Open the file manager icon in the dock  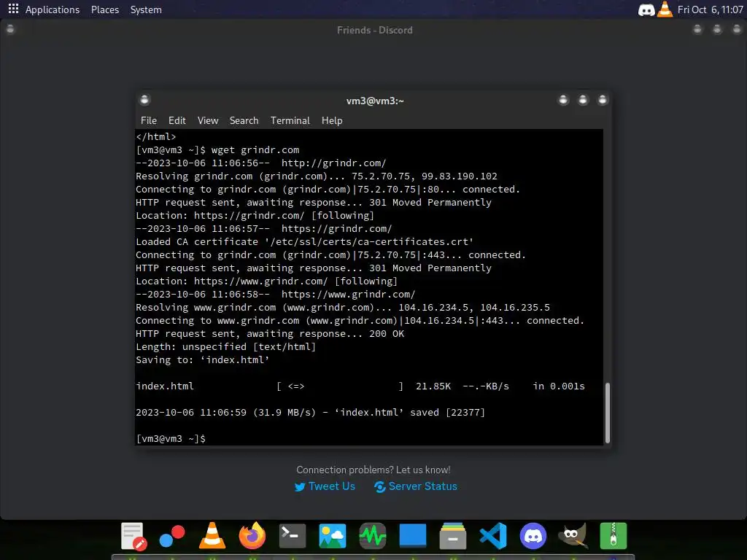[x=452, y=536]
